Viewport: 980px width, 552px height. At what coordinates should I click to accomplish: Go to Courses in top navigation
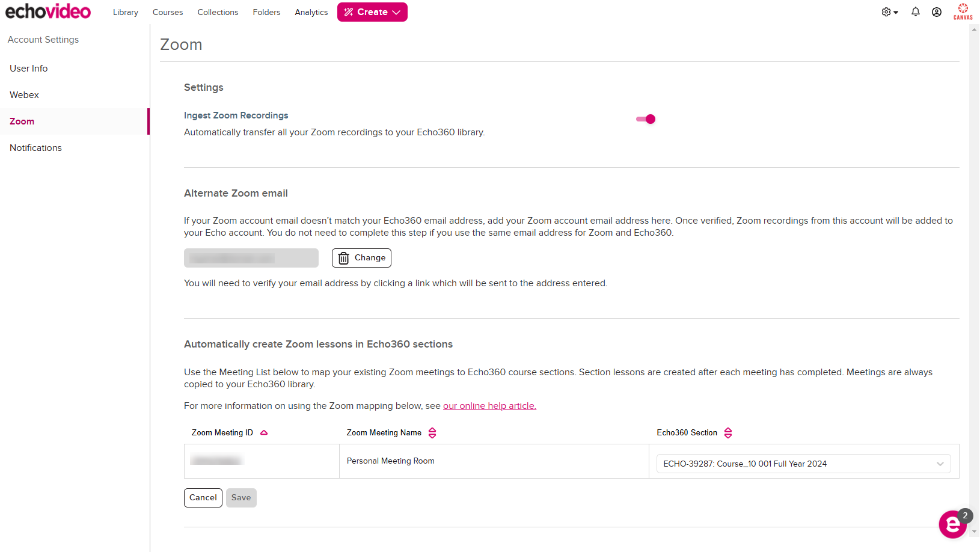point(168,12)
